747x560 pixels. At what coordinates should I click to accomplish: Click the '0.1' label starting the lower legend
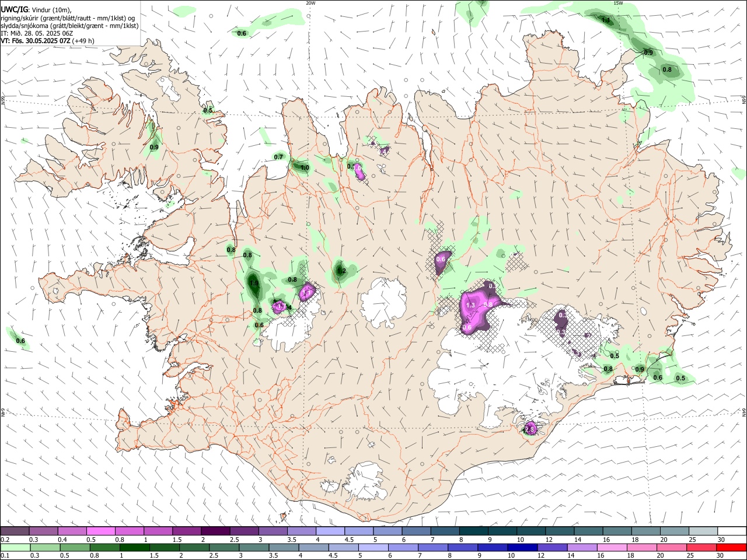5,555
